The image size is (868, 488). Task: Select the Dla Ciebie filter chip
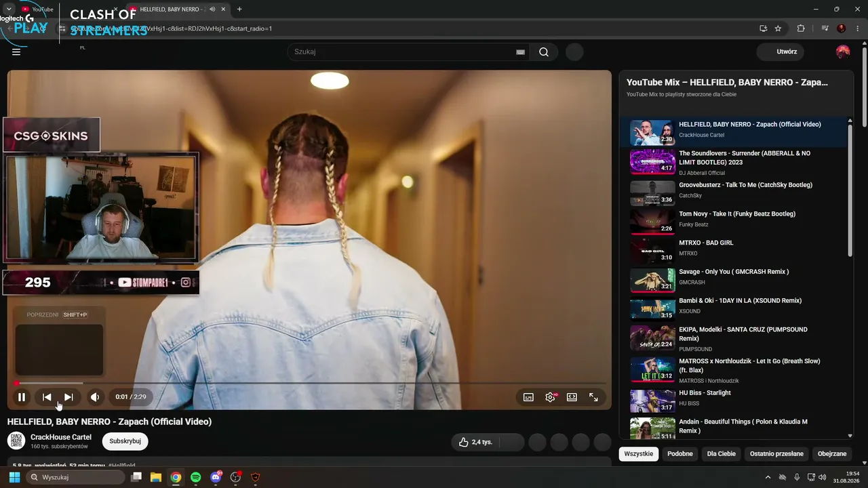pos(722,453)
